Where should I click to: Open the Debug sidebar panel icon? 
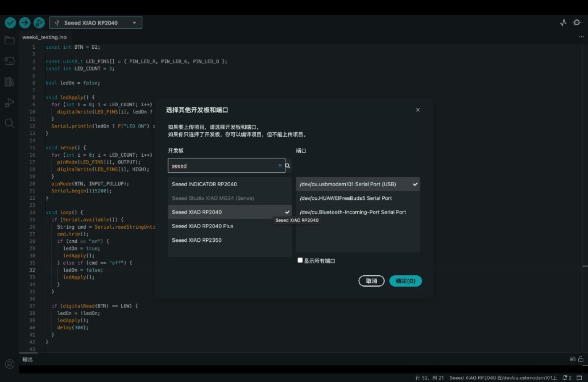(9, 103)
